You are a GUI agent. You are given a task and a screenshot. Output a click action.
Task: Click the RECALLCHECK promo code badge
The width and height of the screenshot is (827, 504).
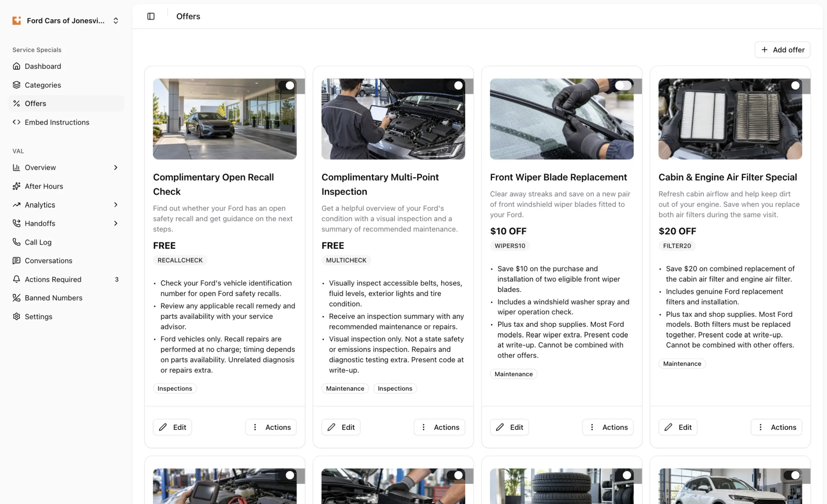(180, 260)
